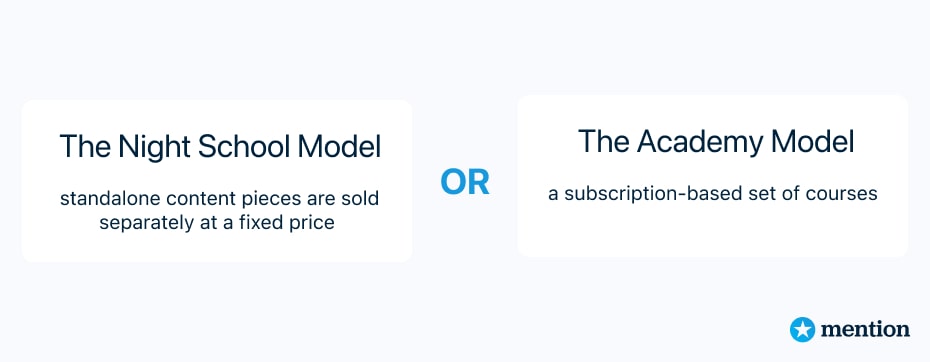930x362 pixels.
Task: Click the line 'separately at a fixed price'
Action: pyautogui.click(x=216, y=223)
